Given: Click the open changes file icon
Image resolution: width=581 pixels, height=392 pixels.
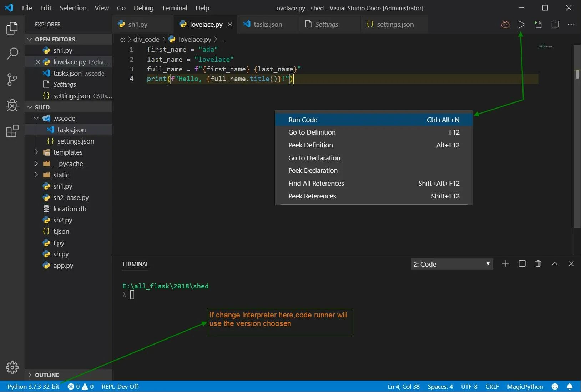Looking at the screenshot, I should [538, 24].
